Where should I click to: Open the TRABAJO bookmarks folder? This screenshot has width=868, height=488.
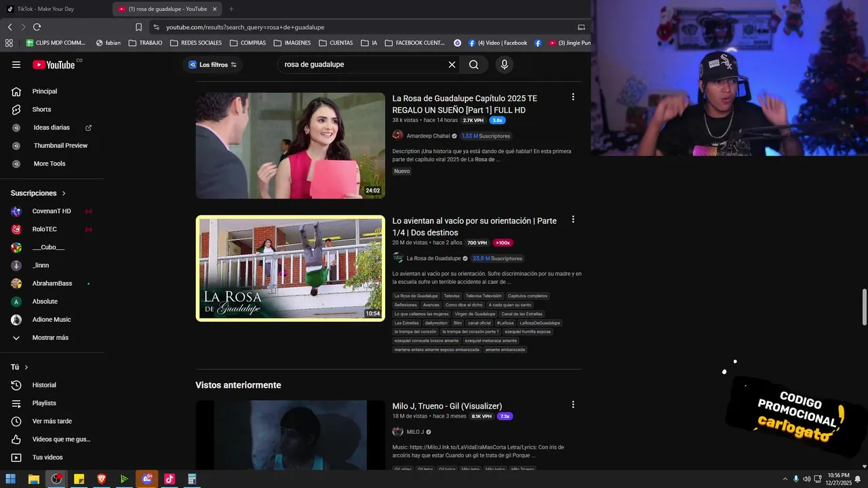coord(145,43)
